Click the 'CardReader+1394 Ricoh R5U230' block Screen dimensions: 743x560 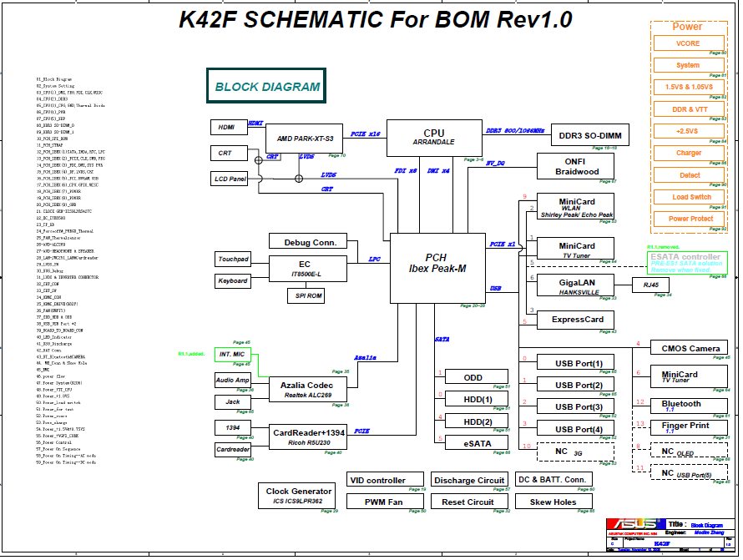[308, 436]
